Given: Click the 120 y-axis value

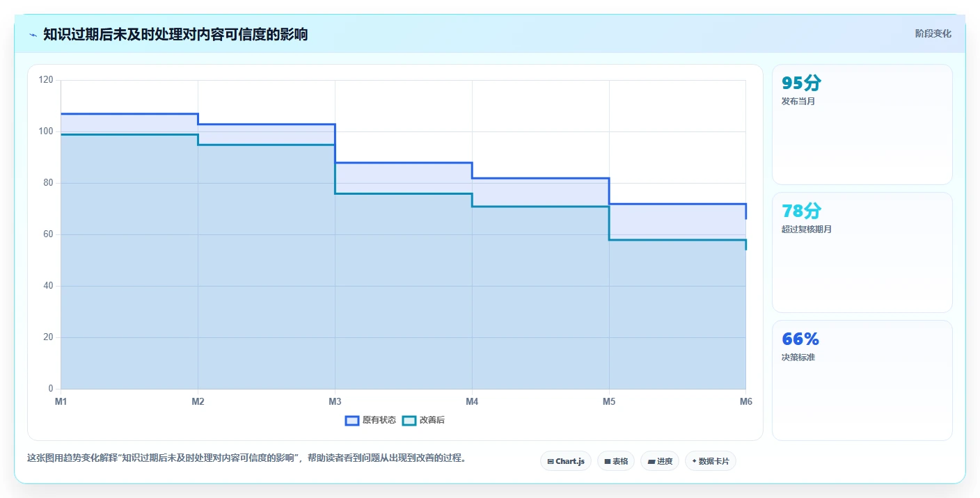Looking at the screenshot, I should click(46, 80).
